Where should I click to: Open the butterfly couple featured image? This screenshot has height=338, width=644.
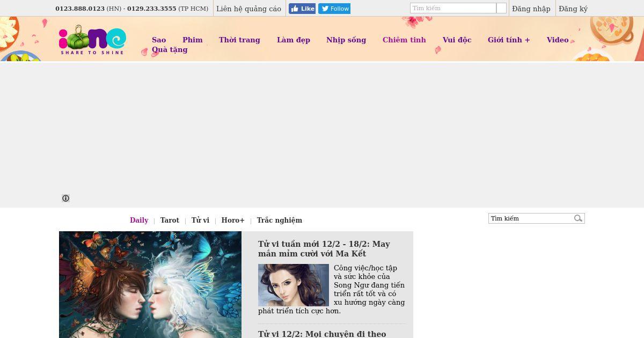150,284
